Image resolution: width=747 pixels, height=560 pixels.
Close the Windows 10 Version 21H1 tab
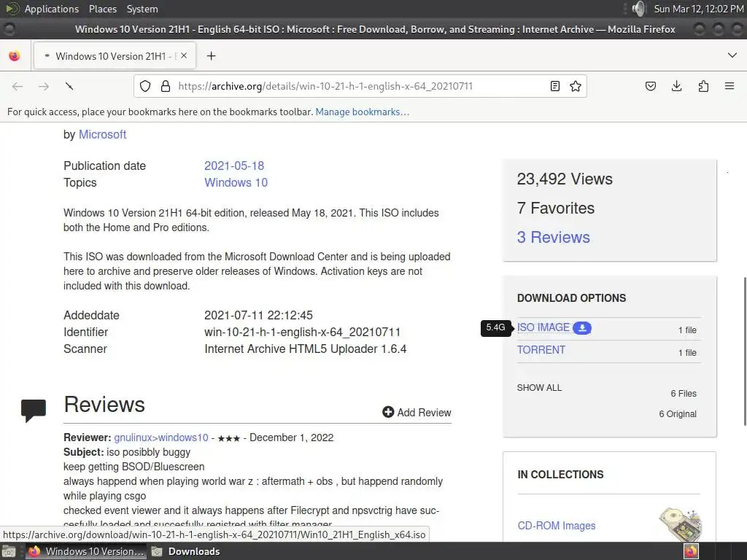pyautogui.click(x=184, y=55)
